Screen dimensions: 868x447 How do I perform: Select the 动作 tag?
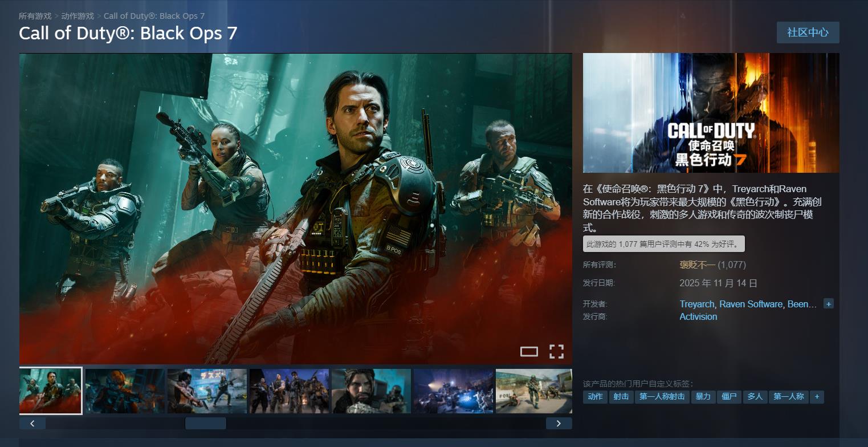pos(595,396)
